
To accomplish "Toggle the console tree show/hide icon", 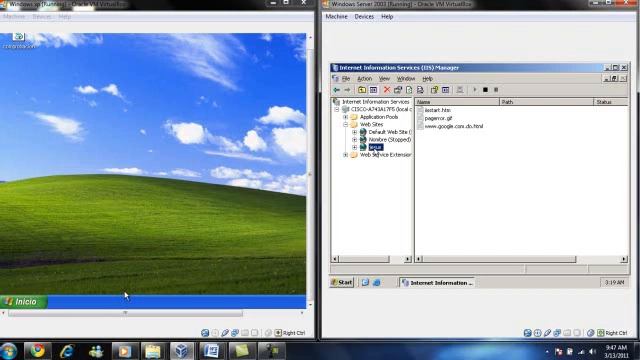I will [x=373, y=90].
